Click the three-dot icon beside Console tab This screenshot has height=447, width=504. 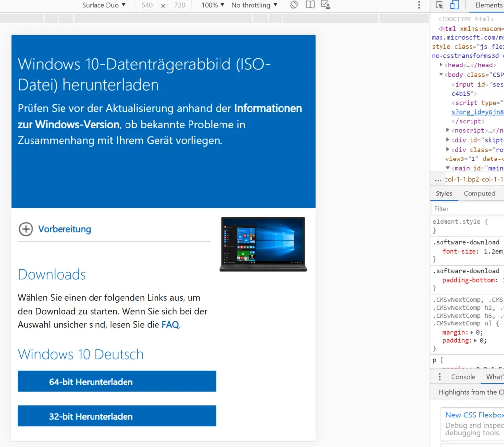[440, 376]
